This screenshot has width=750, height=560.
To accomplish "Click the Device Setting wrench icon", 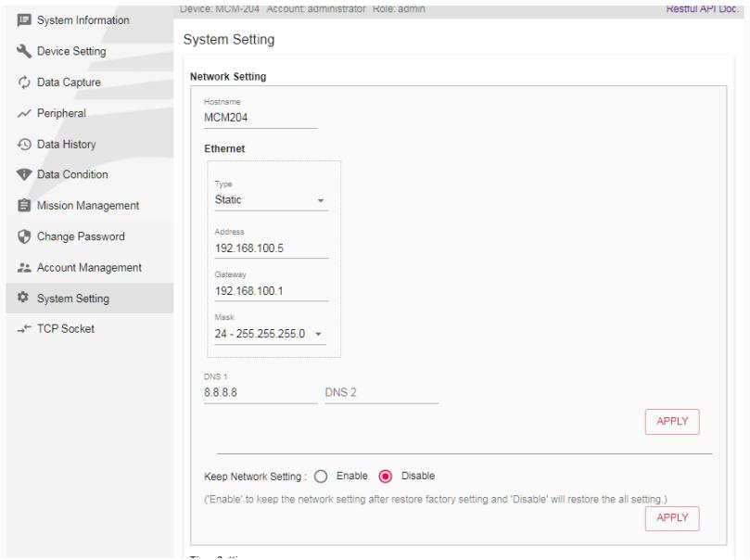I will click(x=24, y=51).
